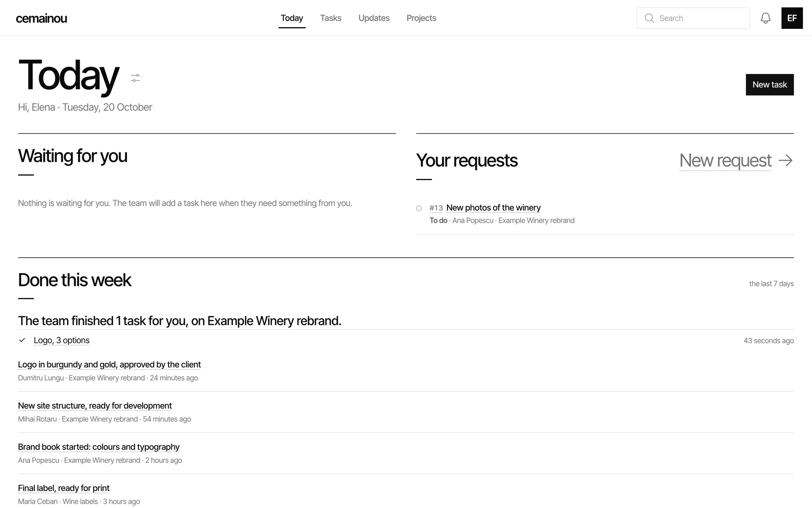Viewport: 812px width, 508px height.
Task: Click the search magnifier icon
Action: pos(649,18)
